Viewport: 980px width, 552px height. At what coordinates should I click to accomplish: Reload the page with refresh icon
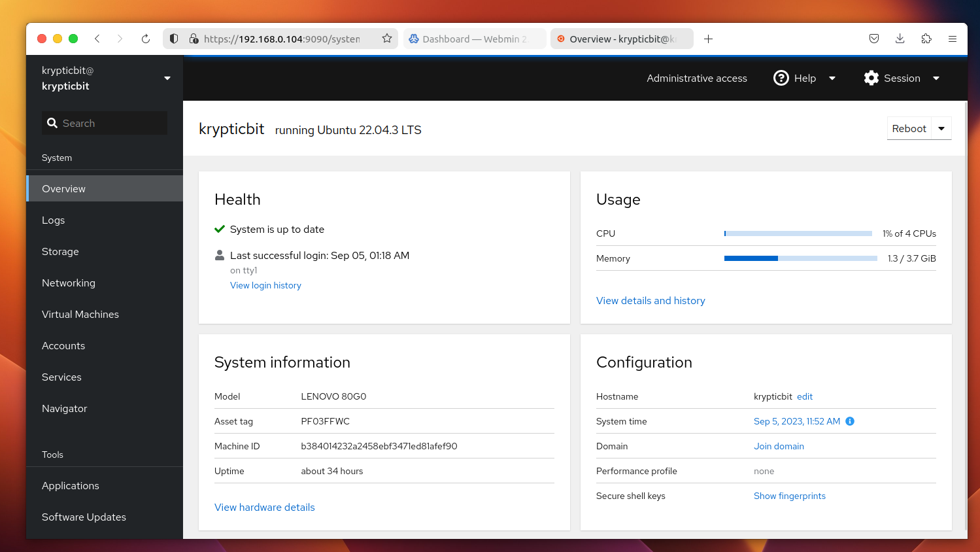146,39
